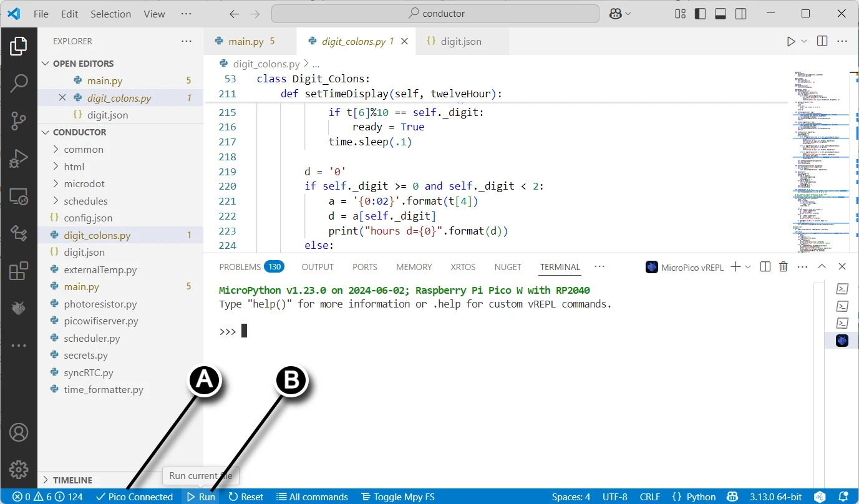Screen dimensions: 859x504
Task: Change line endings via CRLF
Action: [x=650, y=497]
